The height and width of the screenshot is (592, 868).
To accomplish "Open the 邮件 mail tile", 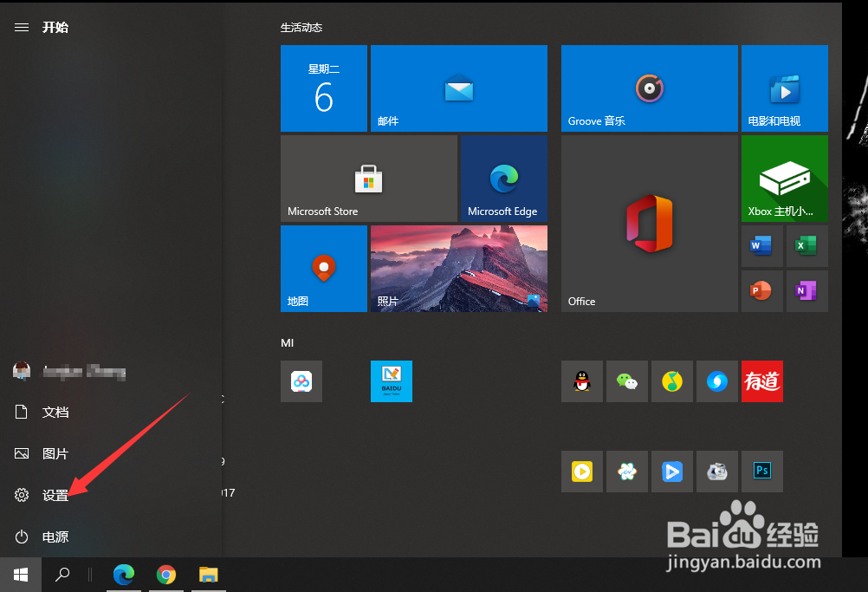I will (459, 88).
